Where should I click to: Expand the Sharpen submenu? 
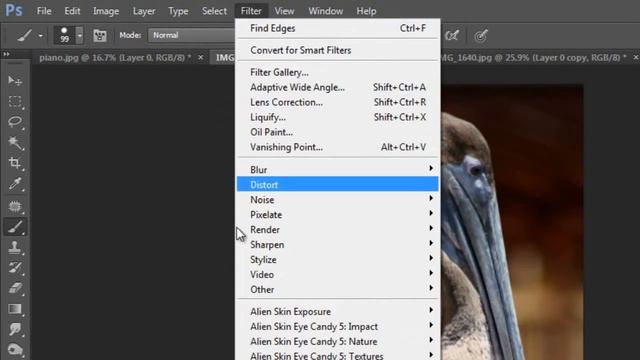338,244
